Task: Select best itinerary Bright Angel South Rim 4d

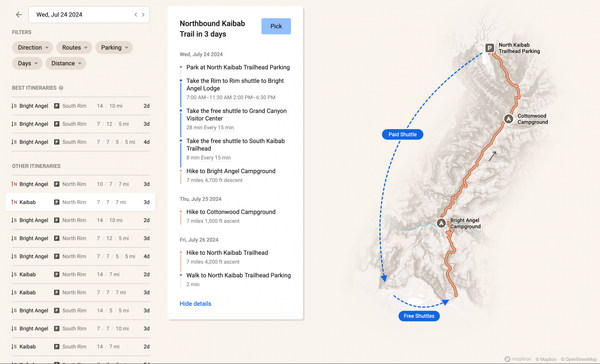Action: coord(81,142)
